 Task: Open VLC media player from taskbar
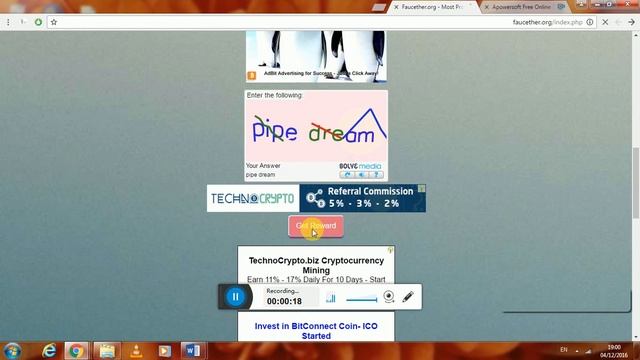(136, 351)
